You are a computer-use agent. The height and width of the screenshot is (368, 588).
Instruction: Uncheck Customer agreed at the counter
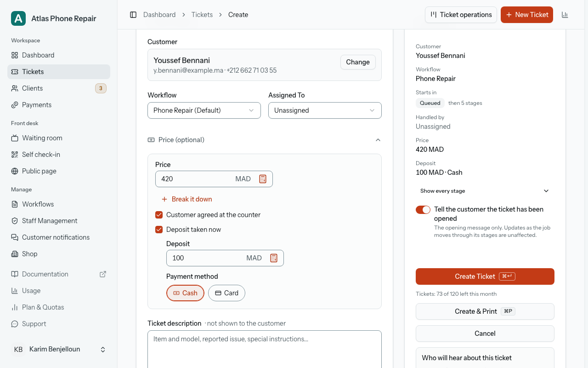coord(159,215)
